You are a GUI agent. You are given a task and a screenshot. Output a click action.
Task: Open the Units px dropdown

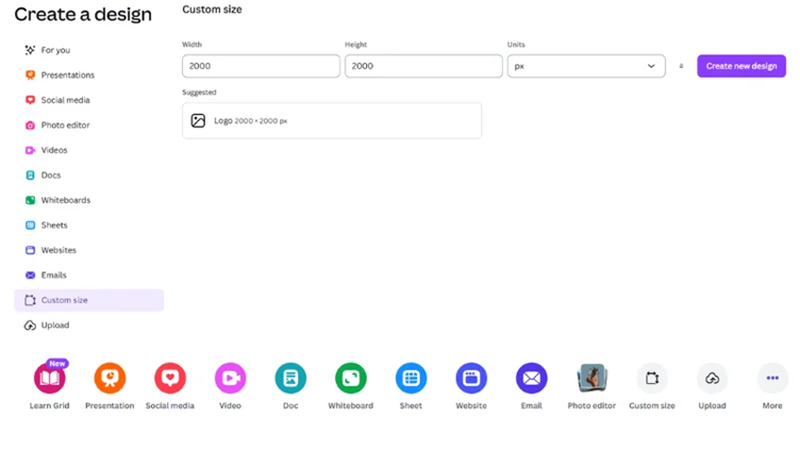(586, 66)
